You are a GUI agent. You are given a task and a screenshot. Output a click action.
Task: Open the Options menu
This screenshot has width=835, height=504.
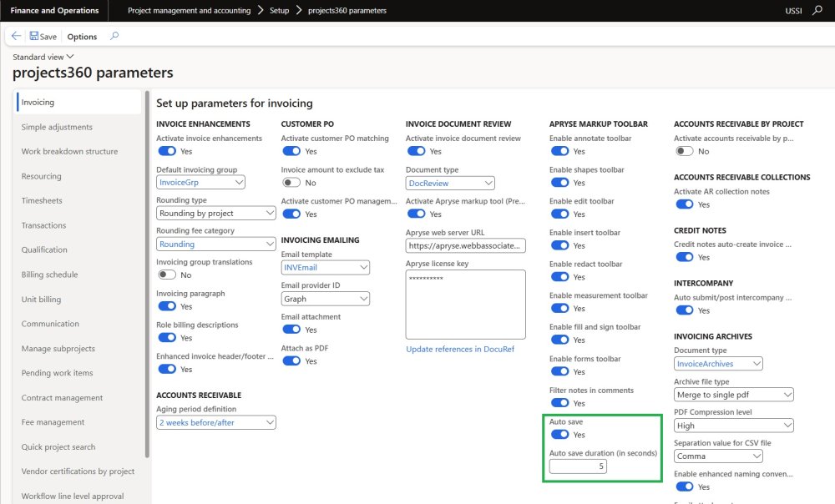(82, 37)
